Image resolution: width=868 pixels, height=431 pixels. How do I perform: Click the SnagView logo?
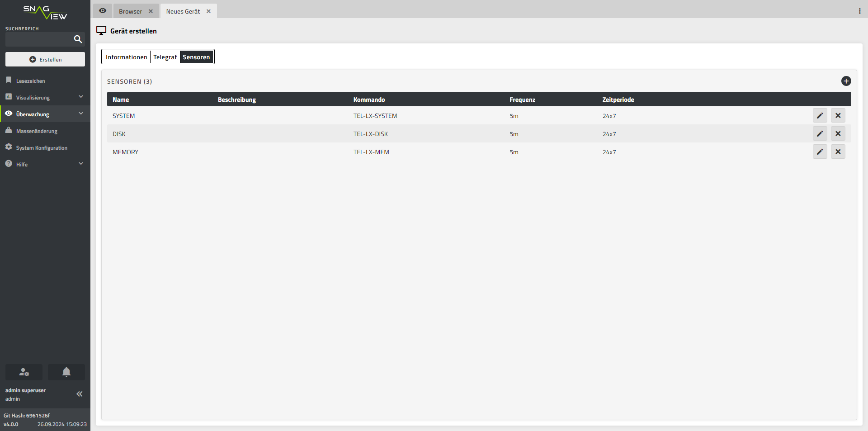tap(45, 12)
